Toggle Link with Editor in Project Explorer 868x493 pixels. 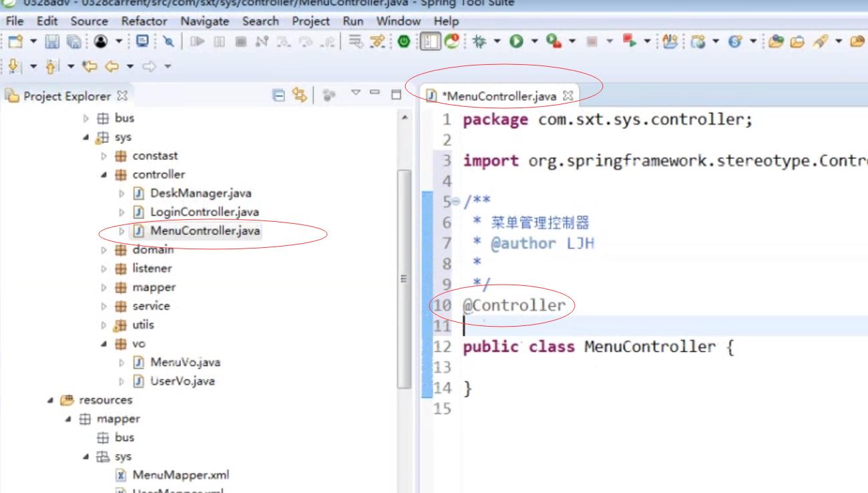coord(300,96)
